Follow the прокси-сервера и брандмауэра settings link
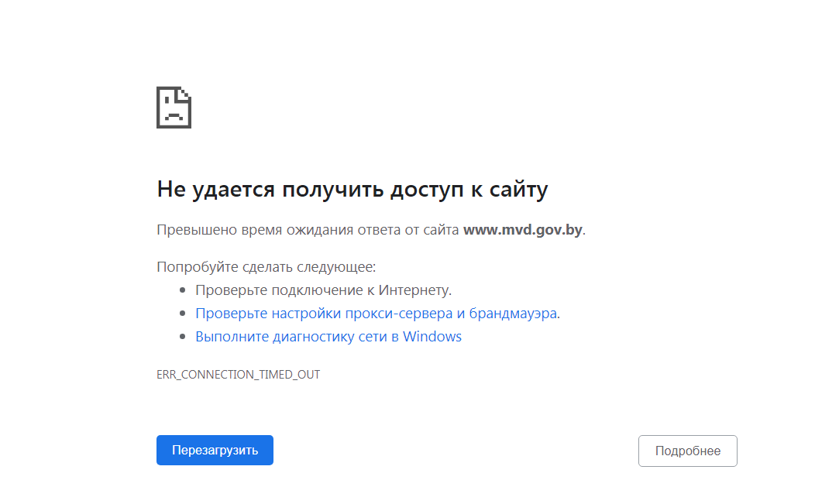Viewport: 815px width, 504px height. coord(377,313)
